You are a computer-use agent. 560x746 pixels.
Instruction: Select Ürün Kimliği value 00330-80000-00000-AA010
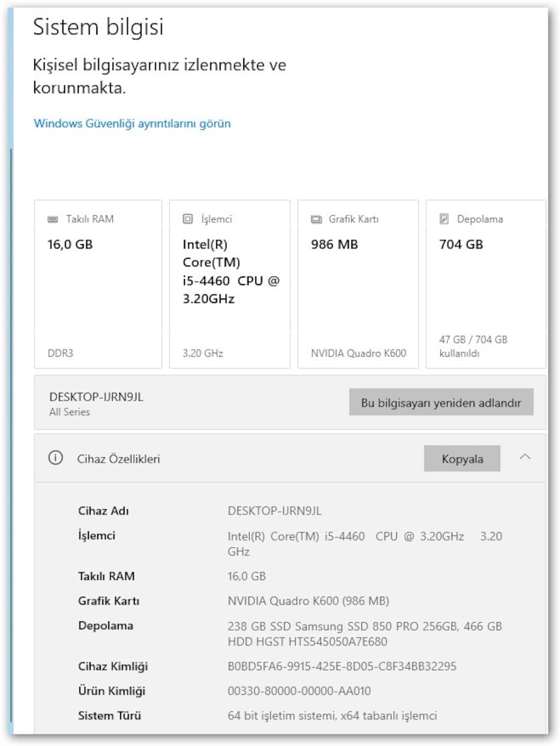[x=299, y=691]
